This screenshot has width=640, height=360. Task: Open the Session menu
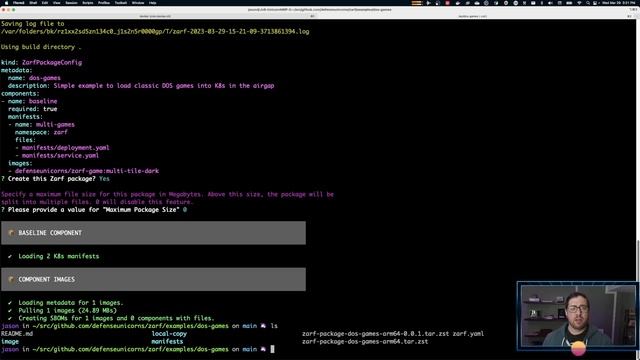pyautogui.click(x=71, y=3)
